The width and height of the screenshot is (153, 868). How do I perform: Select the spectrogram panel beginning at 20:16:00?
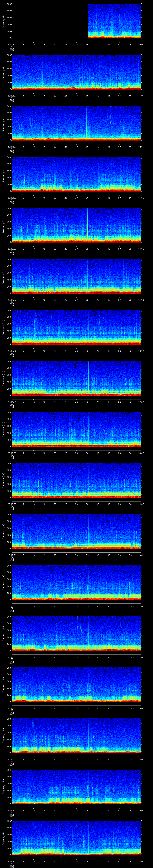77,378
